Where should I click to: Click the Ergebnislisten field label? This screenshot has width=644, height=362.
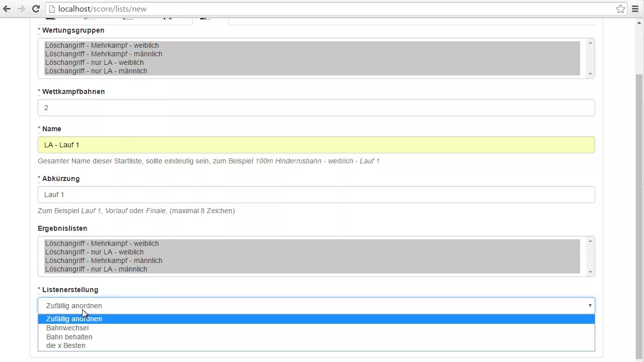tap(62, 228)
